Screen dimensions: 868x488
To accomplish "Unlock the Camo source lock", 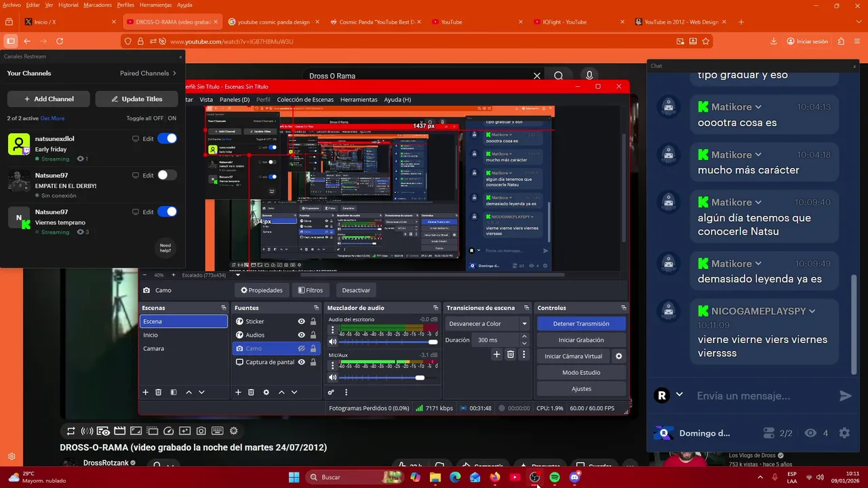I will click(x=313, y=348).
